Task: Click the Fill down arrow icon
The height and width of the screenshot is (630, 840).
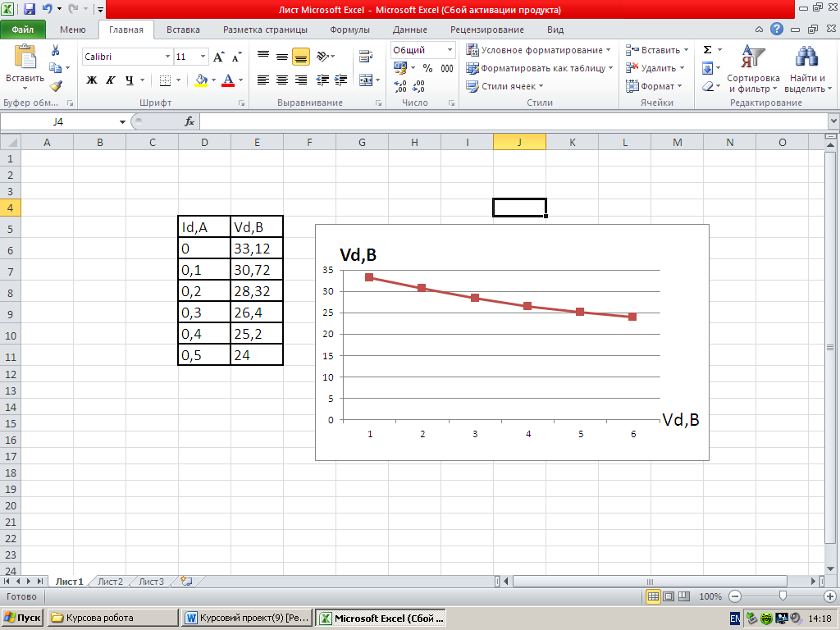Action: [707, 68]
